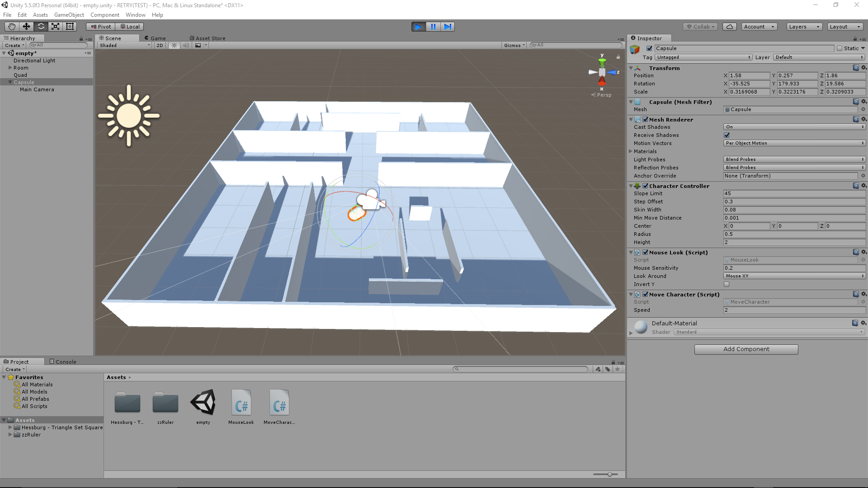
Task: Open the GameObject menu
Action: [69, 15]
